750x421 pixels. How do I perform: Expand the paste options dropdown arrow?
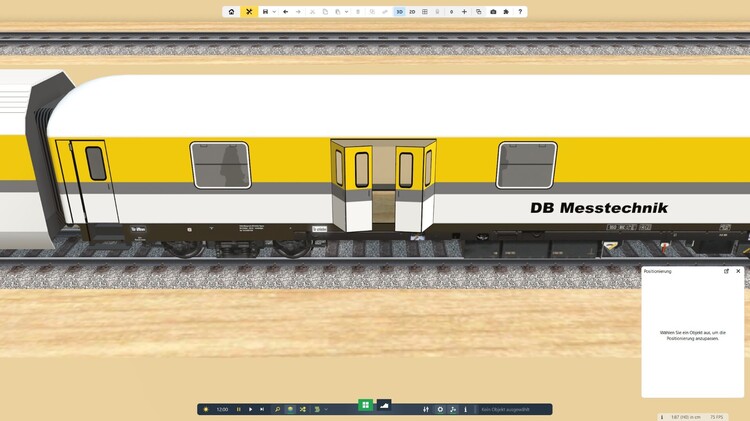tap(346, 12)
